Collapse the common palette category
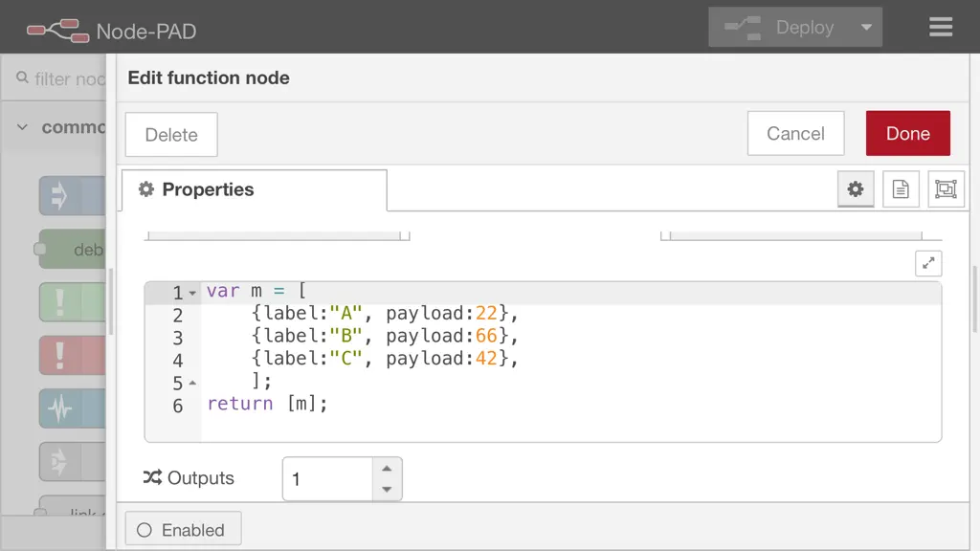Viewport: 980px width, 551px height. click(x=23, y=127)
